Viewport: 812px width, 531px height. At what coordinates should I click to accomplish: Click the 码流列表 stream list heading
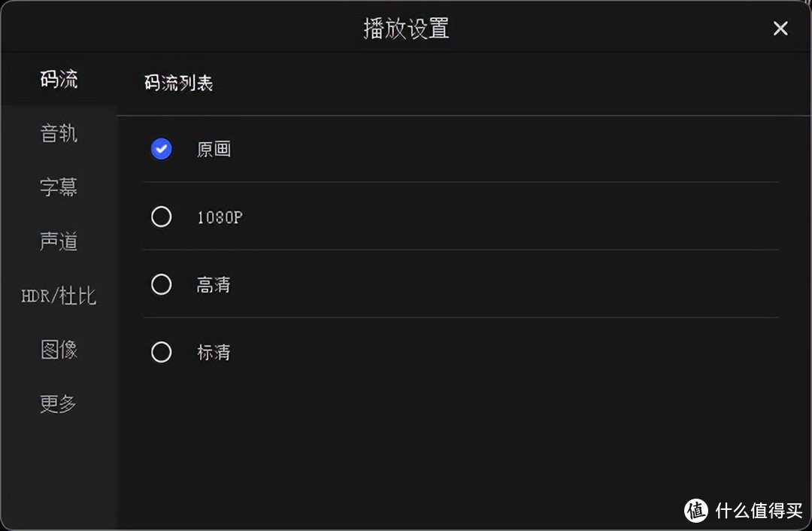[178, 83]
